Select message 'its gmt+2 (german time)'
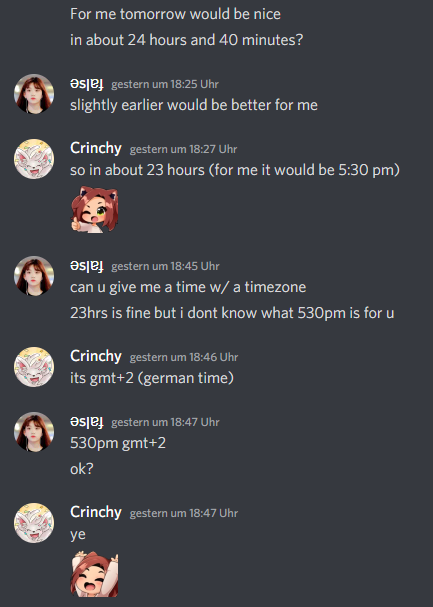433x607 pixels. (x=152, y=378)
